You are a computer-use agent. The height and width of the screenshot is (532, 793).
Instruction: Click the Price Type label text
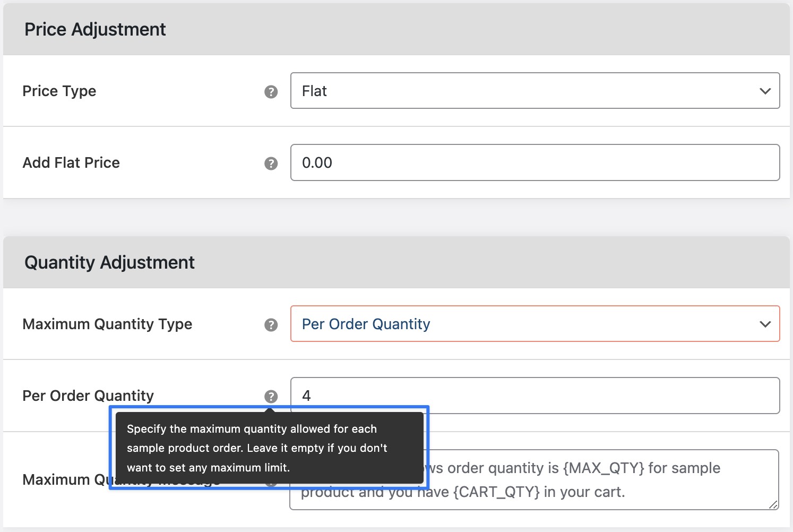coord(59,91)
